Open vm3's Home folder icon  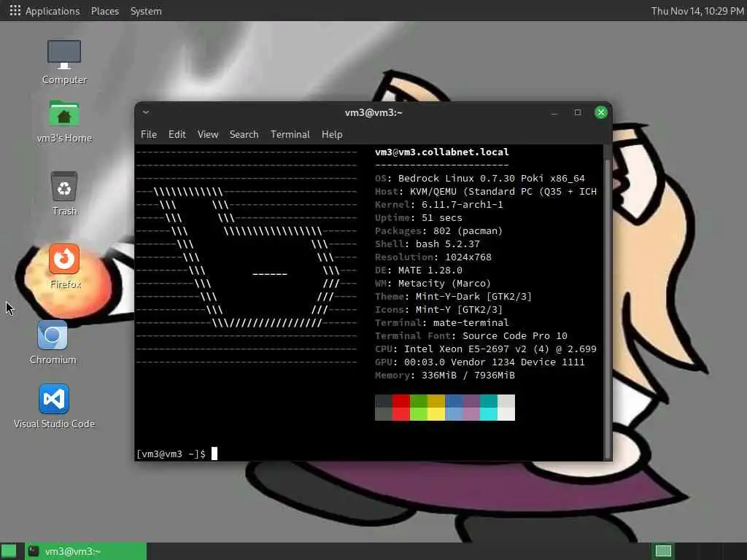(x=64, y=114)
